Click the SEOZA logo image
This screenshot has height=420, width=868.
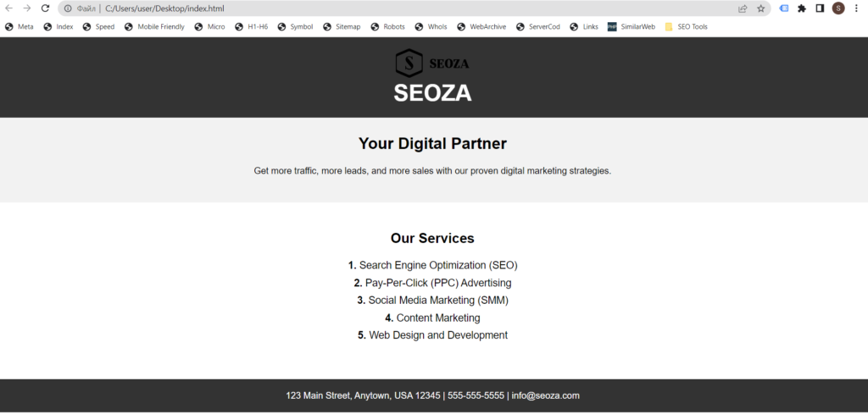click(432, 63)
